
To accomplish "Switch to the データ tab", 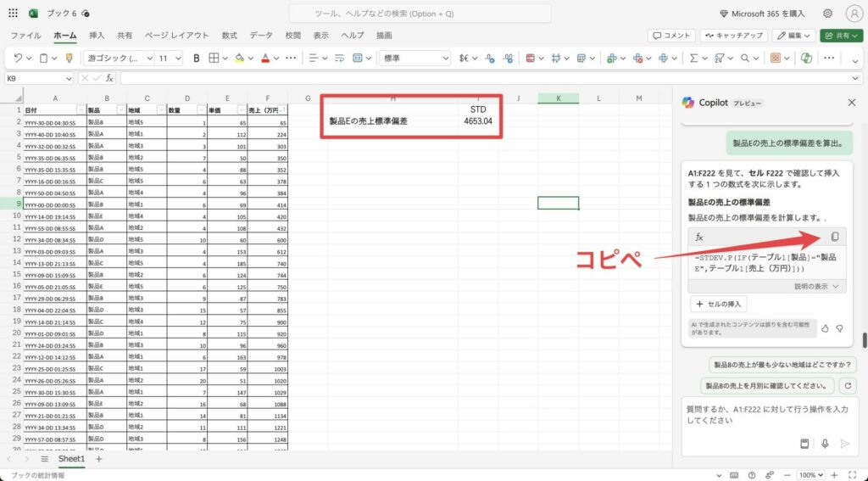I will click(x=261, y=36).
